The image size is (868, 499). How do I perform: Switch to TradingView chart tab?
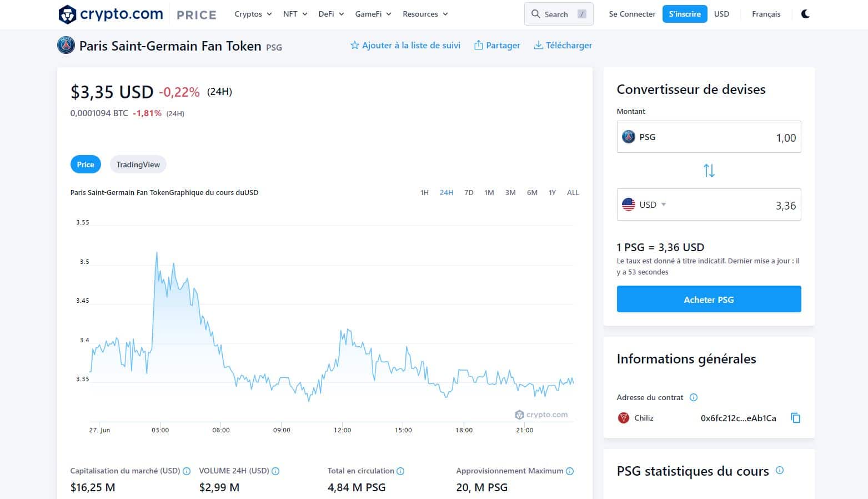point(138,164)
